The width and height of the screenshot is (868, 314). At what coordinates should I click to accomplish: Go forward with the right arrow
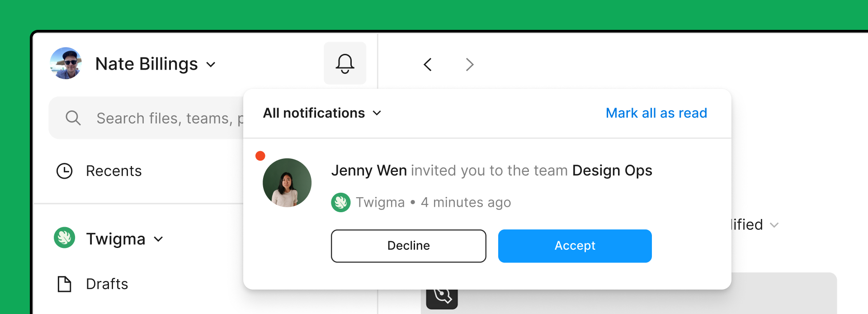coord(470,64)
